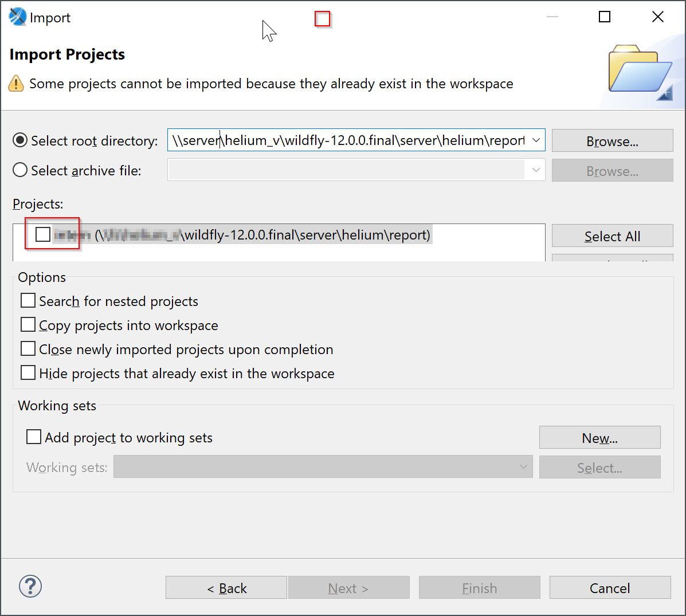Cancel the import dialog
Image resolution: width=686 pixels, height=616 pixels.
[610, 587]
